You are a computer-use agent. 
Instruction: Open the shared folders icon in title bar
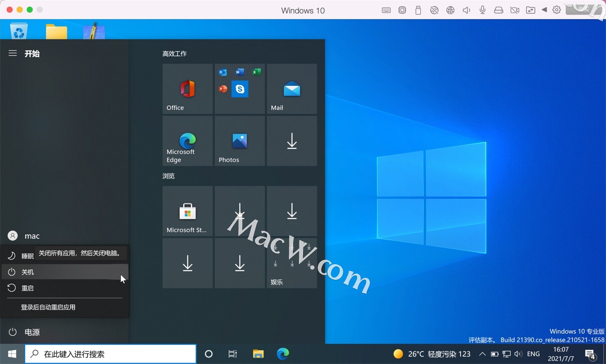[x=531, y=10]
